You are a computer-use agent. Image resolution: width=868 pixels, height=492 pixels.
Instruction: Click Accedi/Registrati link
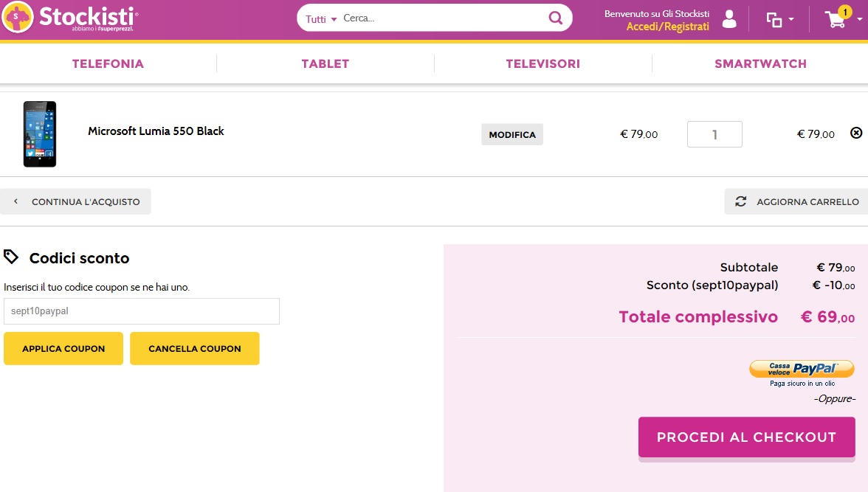tap(667, 27)
